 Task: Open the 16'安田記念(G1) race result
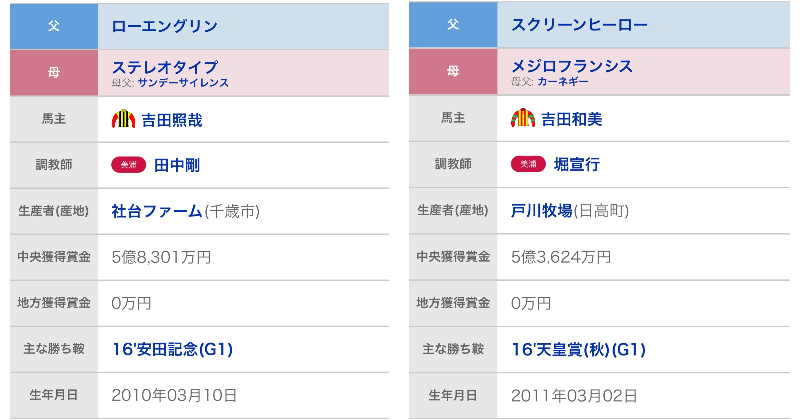click(x=171, y=349)
